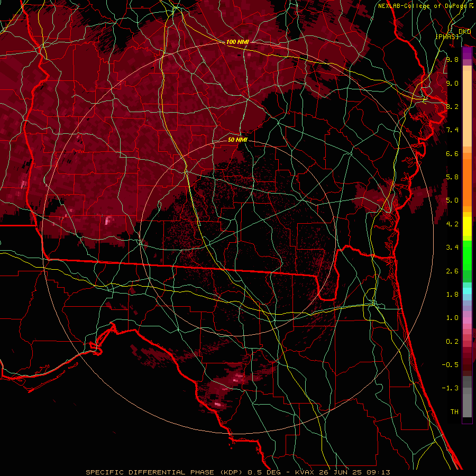Viewport: 476px width, 476px height.
Task: Click the 50 NMI range ring label
Action: [x=237, y=140]
